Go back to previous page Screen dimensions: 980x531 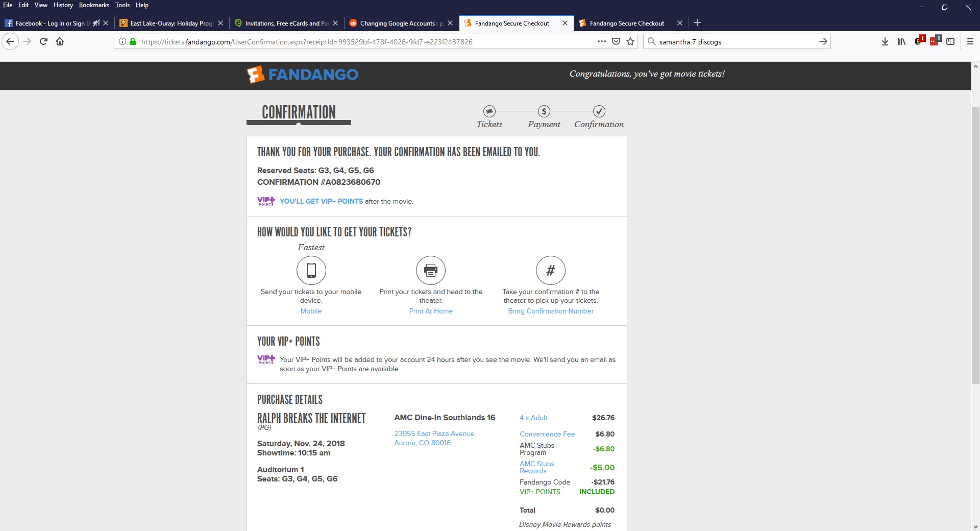[10, 42]
